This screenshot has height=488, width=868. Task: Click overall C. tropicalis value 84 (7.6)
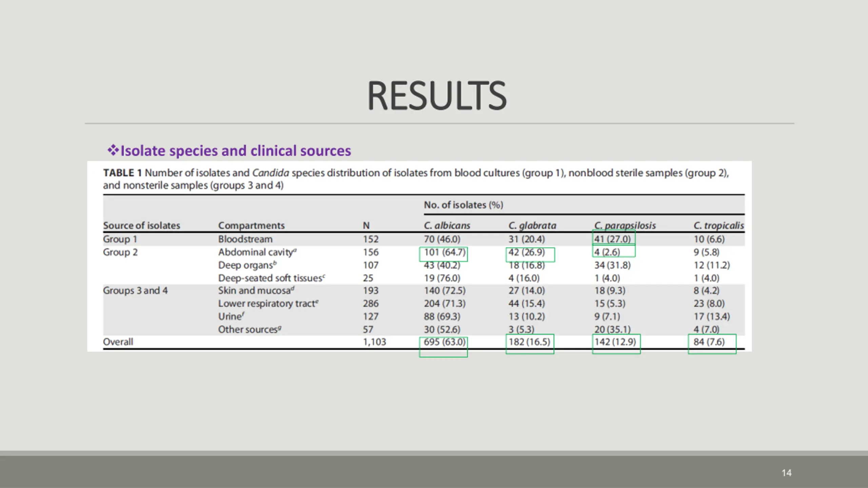[x=709, y=342]
